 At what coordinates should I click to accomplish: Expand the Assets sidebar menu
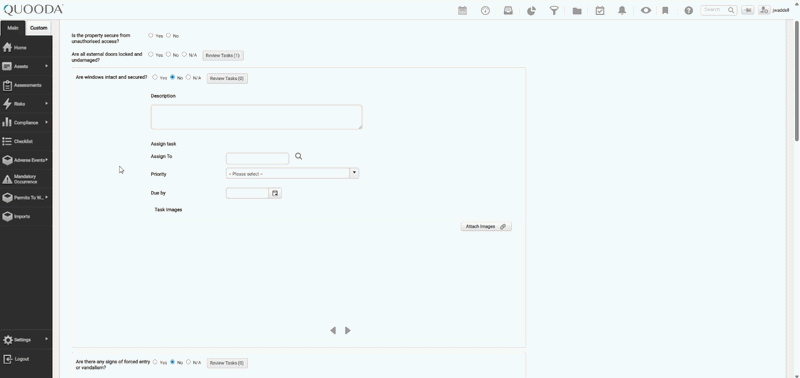26,66
